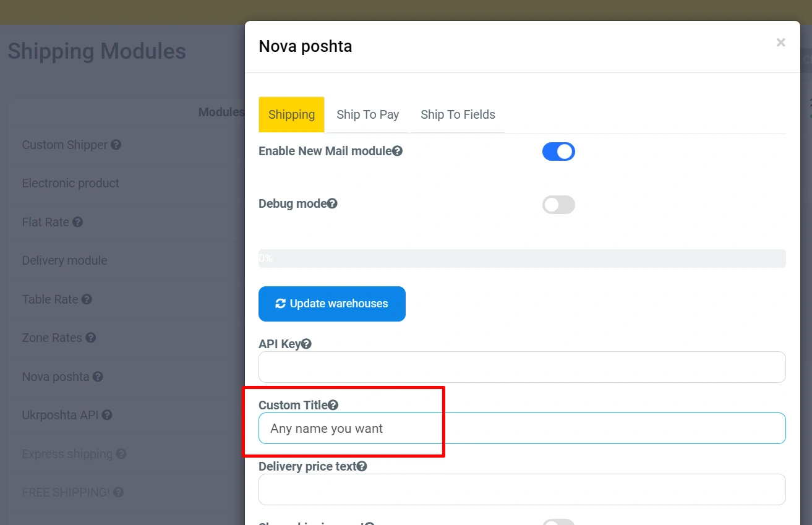Close the Nova poshta dialog
812x525 pixels.
[x=780, y=43]
